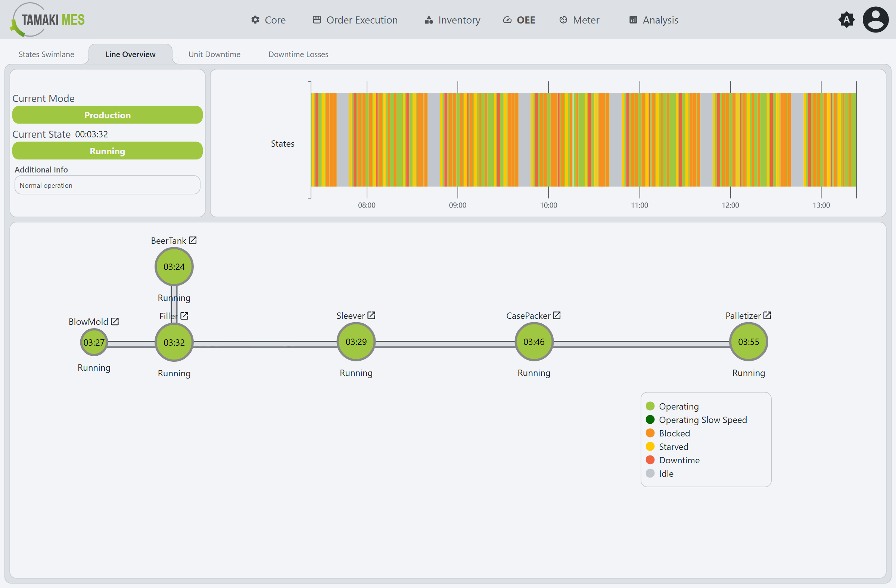This screenshot has width=896, height=588.
Task: Select the Sleever node showing 03:29
Action: pyautogui.click(x=356, y=342)
